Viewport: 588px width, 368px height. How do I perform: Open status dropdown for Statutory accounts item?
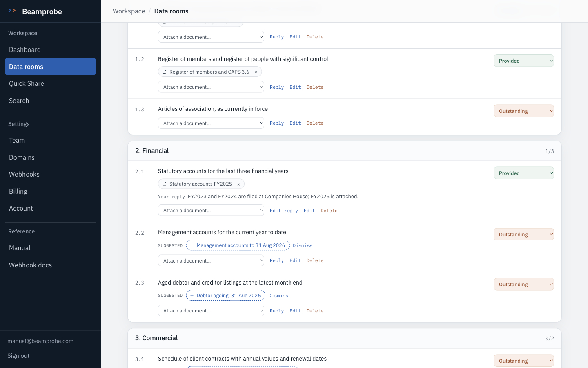523,173
